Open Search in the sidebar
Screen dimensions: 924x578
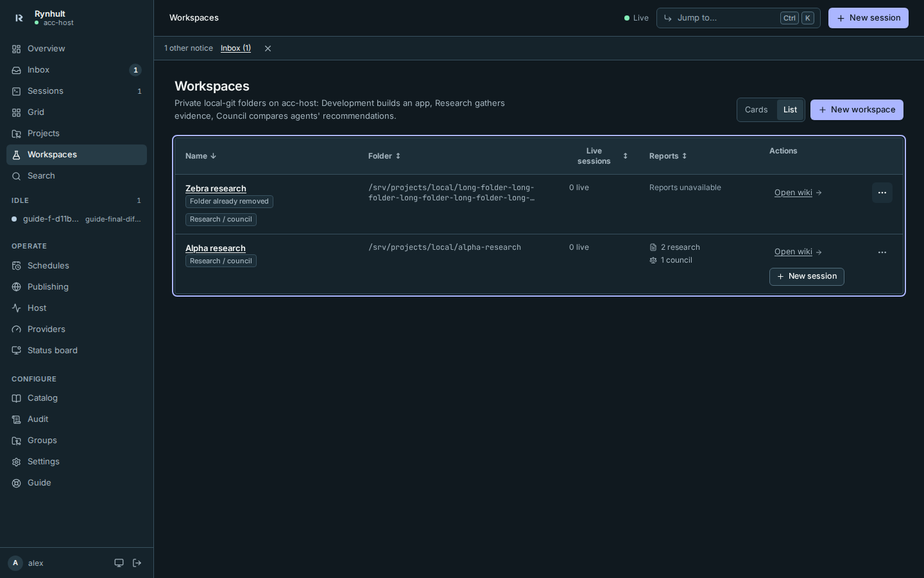click(x=76, y=176)
